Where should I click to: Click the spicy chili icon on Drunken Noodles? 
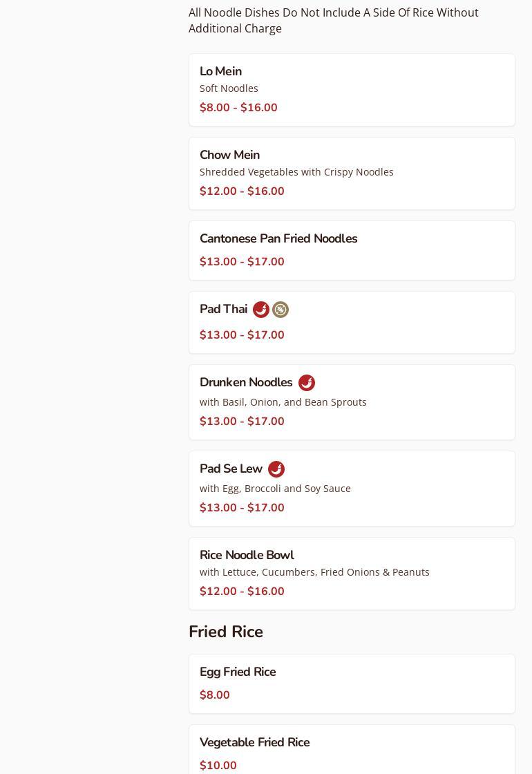tap(306, 383)
